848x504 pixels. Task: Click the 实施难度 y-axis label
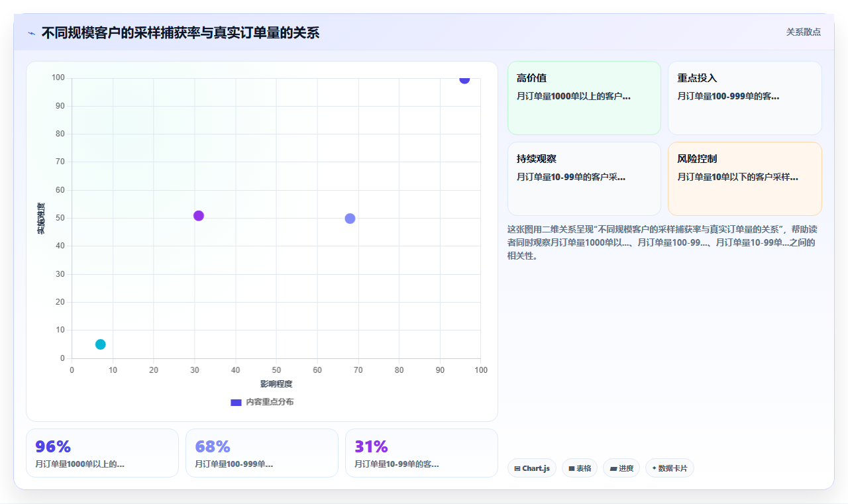point(41,218)
